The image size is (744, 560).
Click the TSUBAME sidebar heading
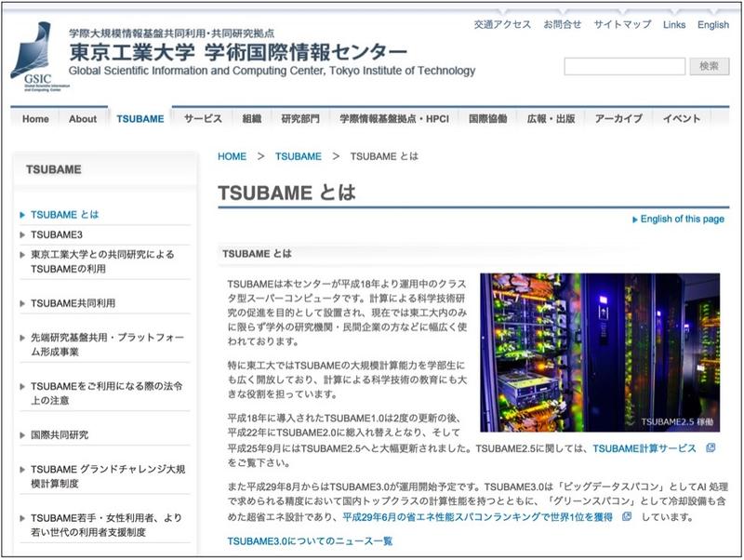tap(54, 169)
